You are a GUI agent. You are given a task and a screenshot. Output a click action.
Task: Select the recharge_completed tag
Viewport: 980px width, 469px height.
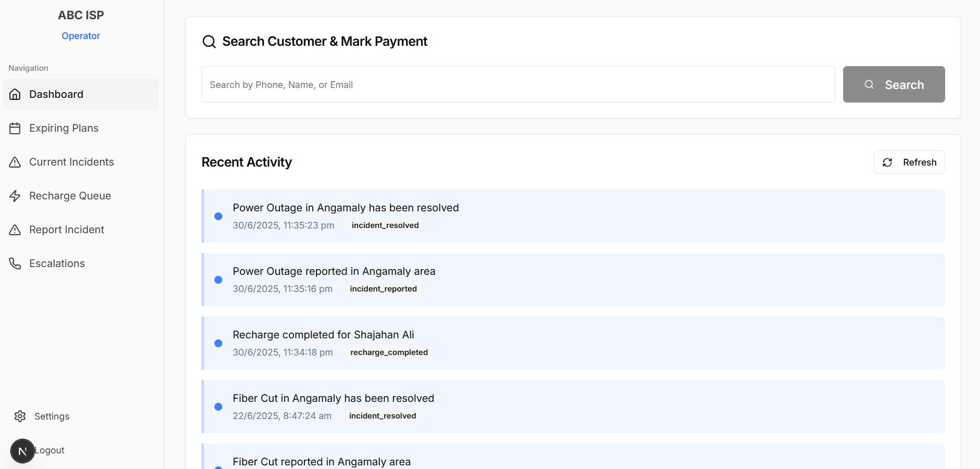coord(389,352)
